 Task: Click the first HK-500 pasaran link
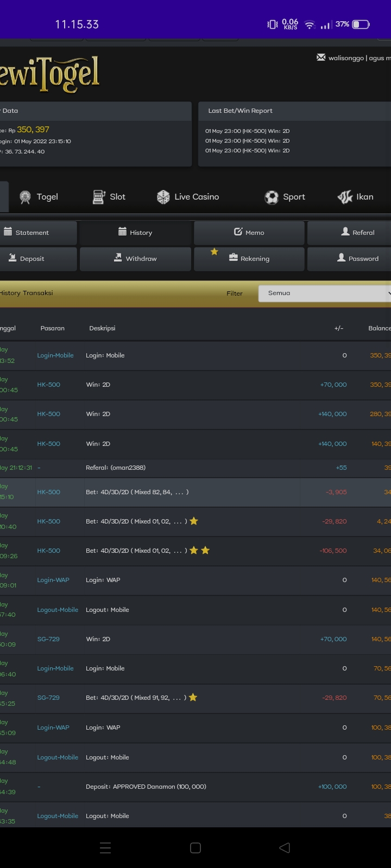tap(48, 385)
